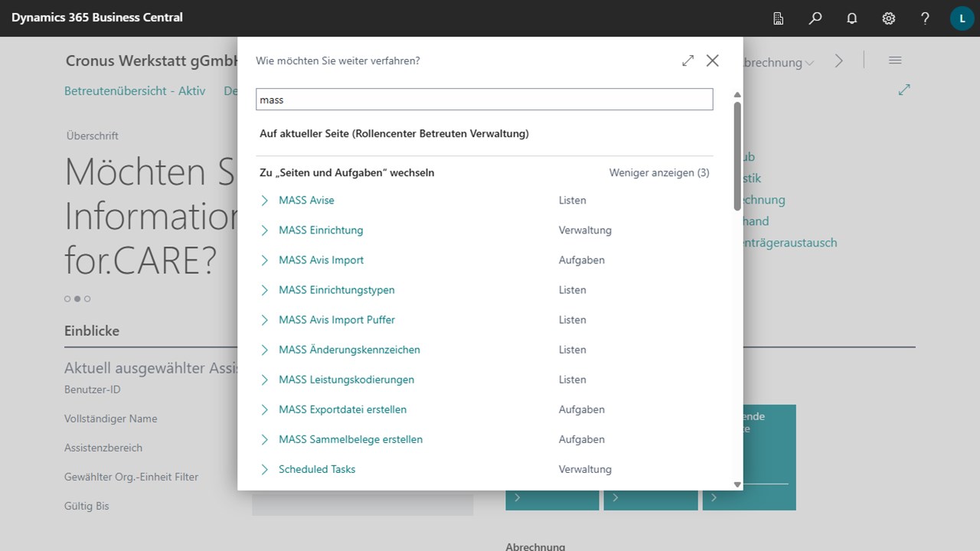
Task: Click the dialog scrollbar thumb
Action: point(737,155)
